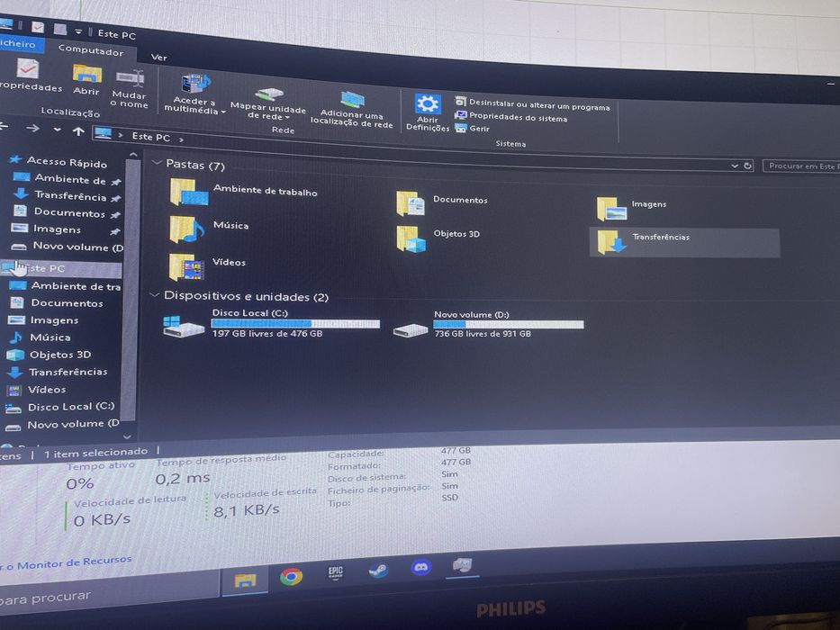Select the Transferências folder in Pastas

click(x=684, y=243)
